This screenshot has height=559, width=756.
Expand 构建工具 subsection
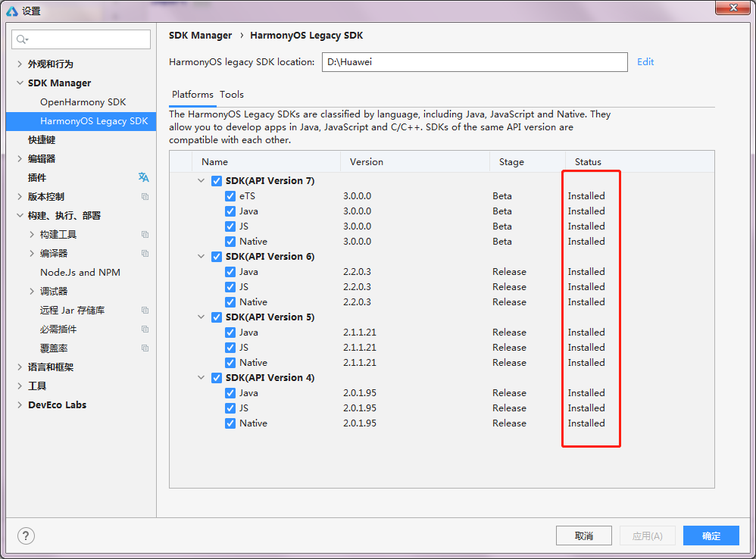tap(32, 235)
